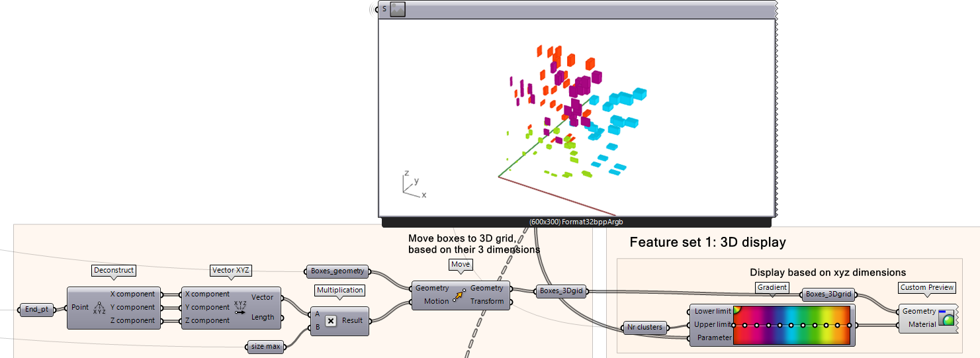Select the Boxes_geometry parameter
The width and height of the screenshot is (980, 358).
click(x=337, y=271)
